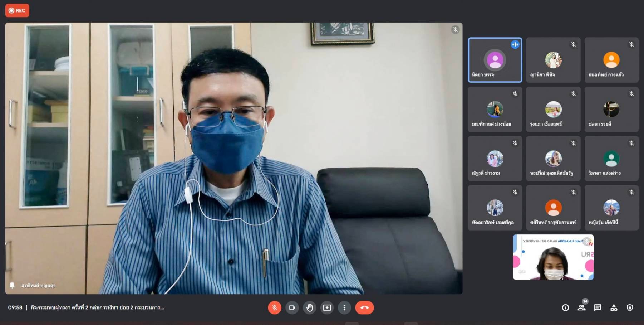Toggle the microphone mute button
Image resolution: width=644 pixels, height=325 pixels.
tap(274, 307)
